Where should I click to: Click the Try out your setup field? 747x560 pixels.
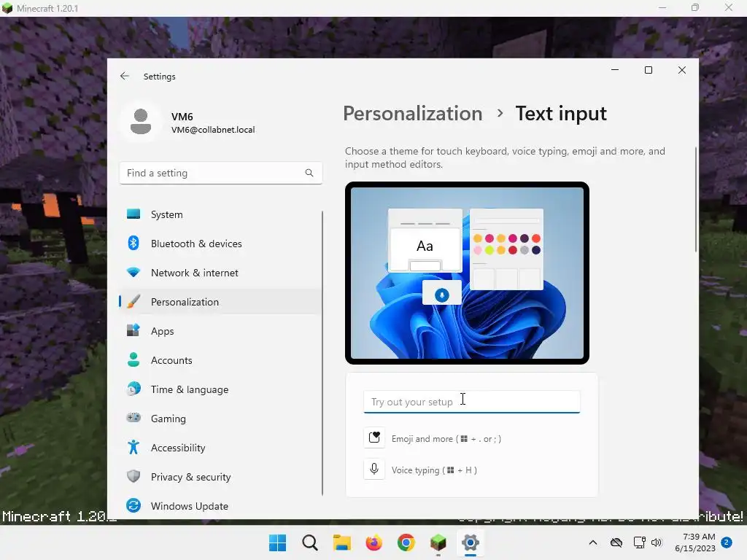pyautogui.click(x=472, y=402)
